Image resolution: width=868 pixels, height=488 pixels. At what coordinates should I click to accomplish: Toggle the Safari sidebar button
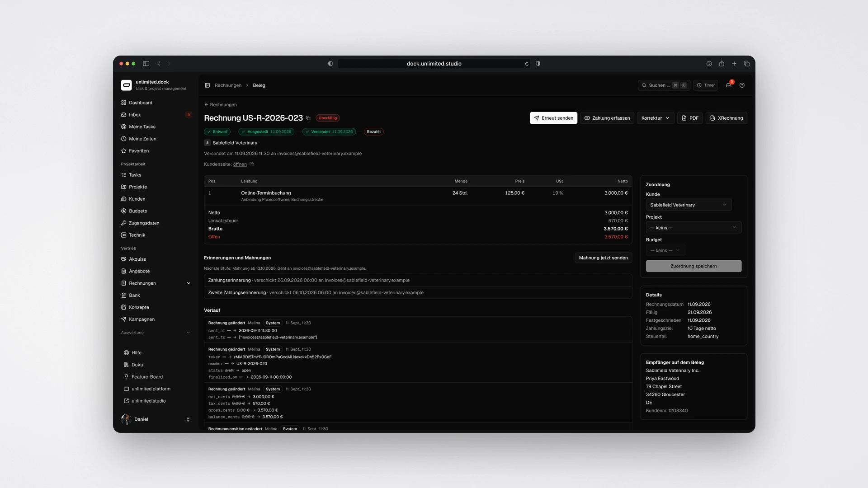point(146,64)
